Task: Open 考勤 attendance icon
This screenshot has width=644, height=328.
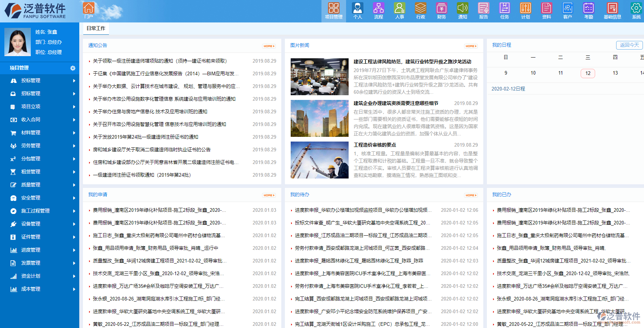Action: pos(589,11)
